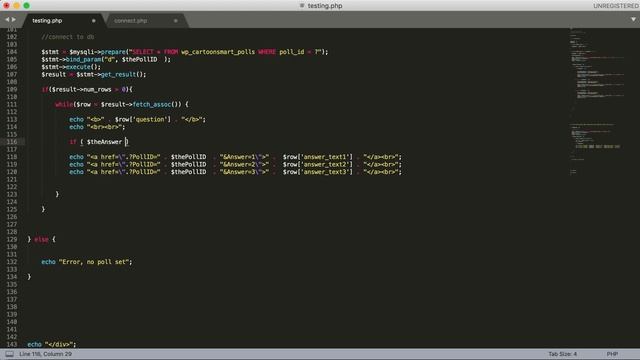Click $theAnswer on line 116

click(x=104, y=142)
